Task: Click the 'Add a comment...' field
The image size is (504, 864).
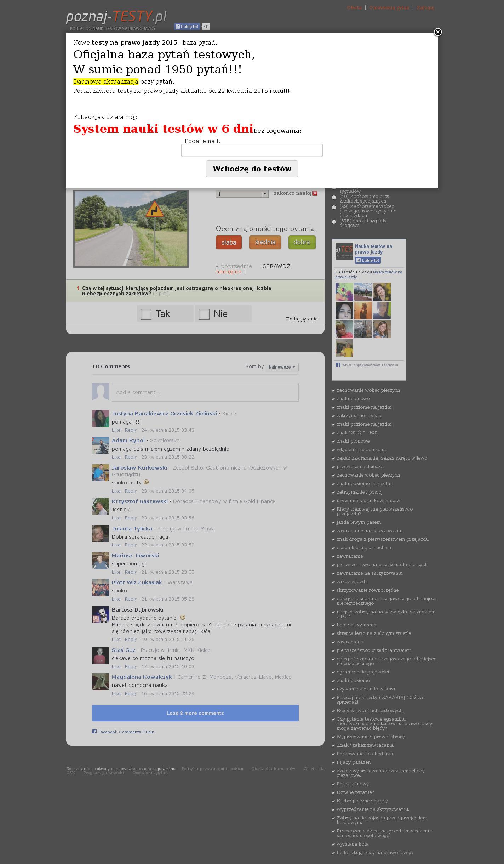Action: click(x=205, y=392)
